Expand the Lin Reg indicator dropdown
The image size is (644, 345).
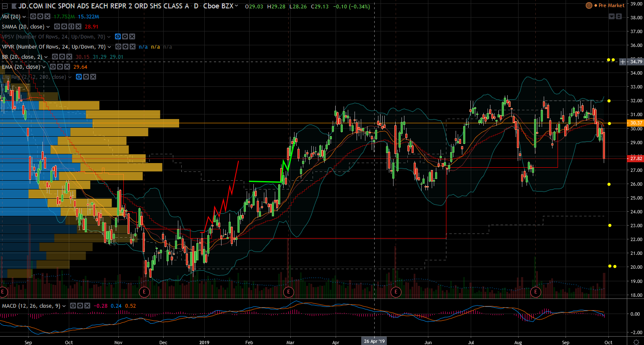pyautogui.click(x=70, y=77)
